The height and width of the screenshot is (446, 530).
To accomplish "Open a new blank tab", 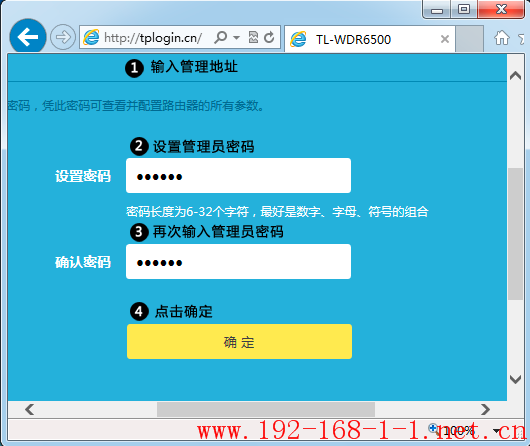I will pos(469,40).
